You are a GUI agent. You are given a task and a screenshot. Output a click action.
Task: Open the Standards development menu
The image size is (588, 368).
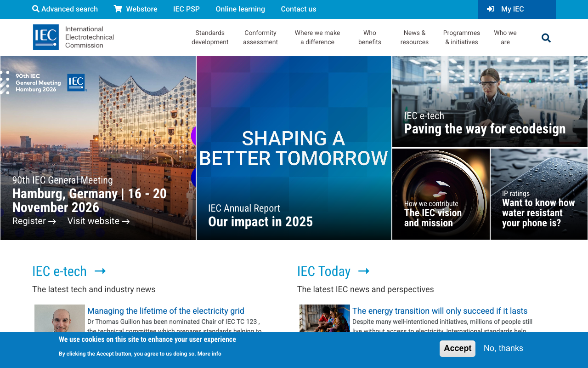click(210, 37)
